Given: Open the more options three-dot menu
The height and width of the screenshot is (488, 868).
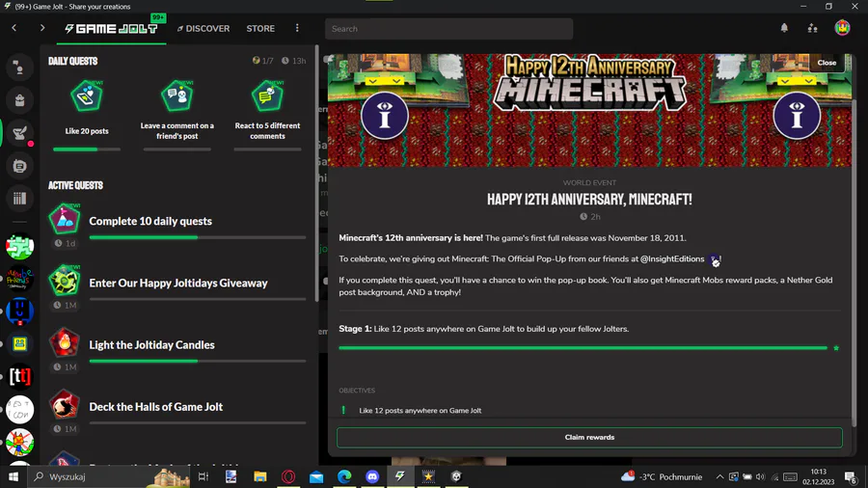Looking at the screenshot, I should (x=297, y=28).
